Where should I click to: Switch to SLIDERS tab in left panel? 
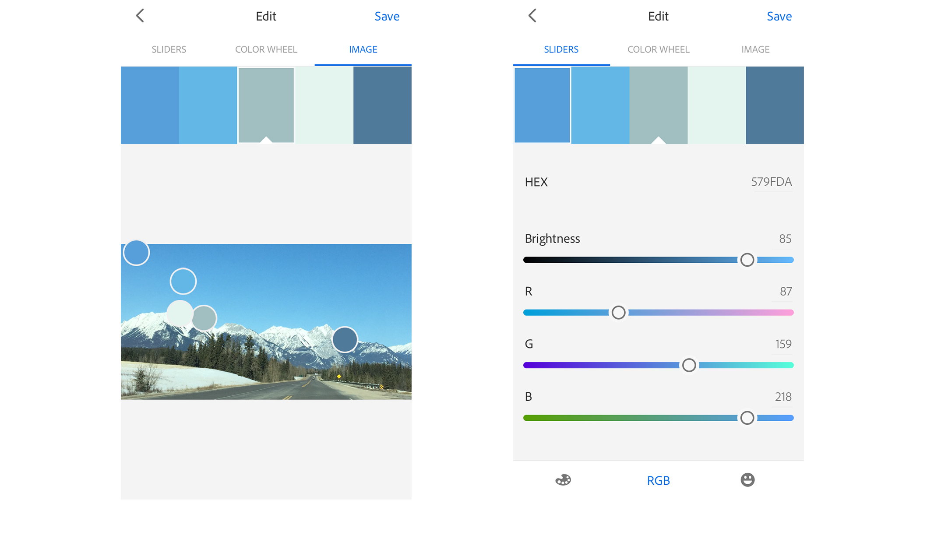[169, 49]
